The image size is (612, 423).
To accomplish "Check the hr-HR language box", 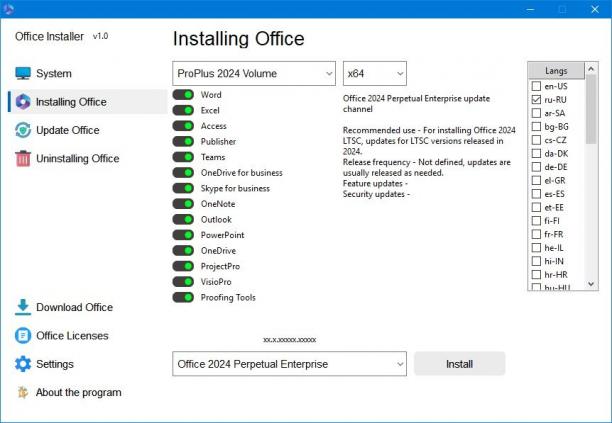I will [537, 275].
